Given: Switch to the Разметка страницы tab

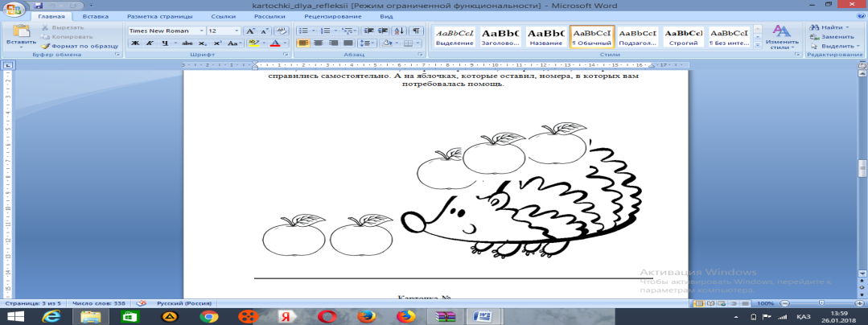Looking at the screenshot, I should click(158, 17).
